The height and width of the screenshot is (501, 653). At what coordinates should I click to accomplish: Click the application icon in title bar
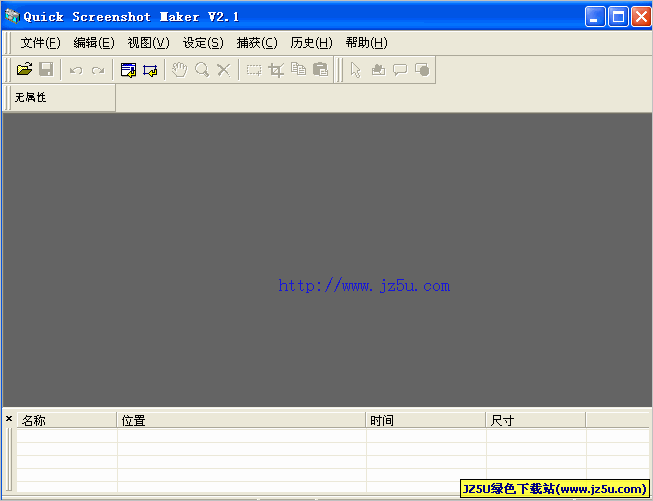[12, 16]
